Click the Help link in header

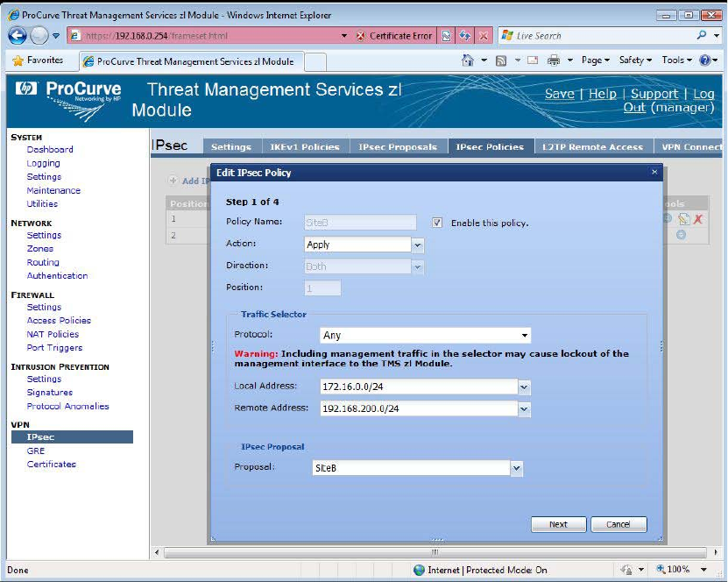click(602, 94)
